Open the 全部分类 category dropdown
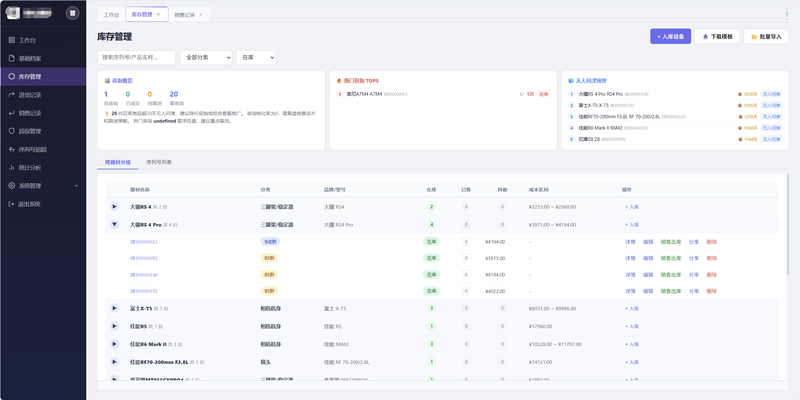800x400 pixels. point(206,58)
